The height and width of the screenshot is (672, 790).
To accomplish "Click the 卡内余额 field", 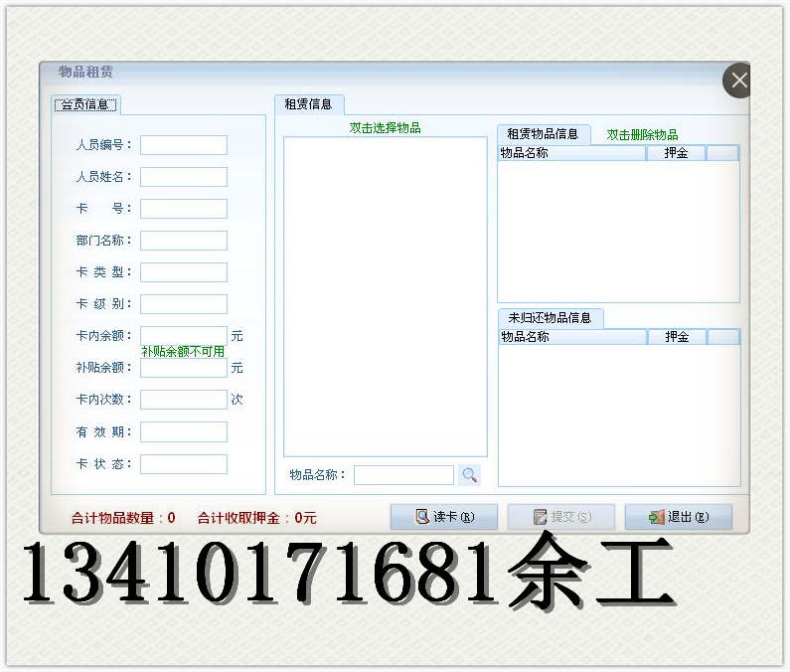I will [184, 335].
